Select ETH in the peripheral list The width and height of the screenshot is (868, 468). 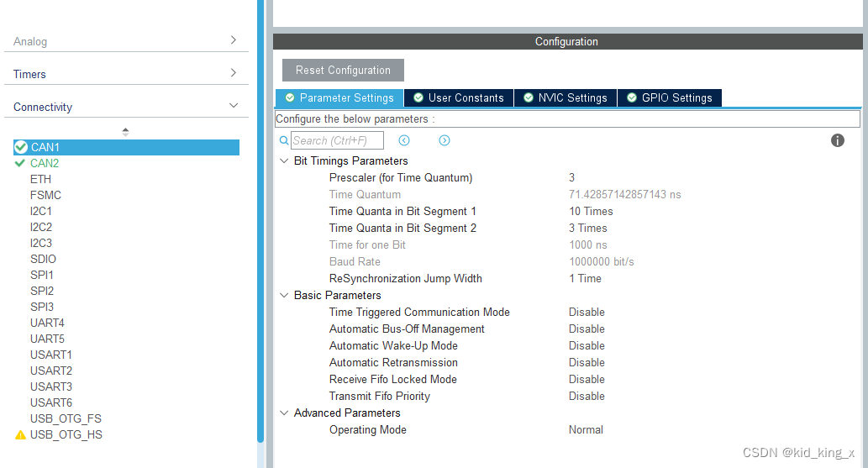coord(40,180)
